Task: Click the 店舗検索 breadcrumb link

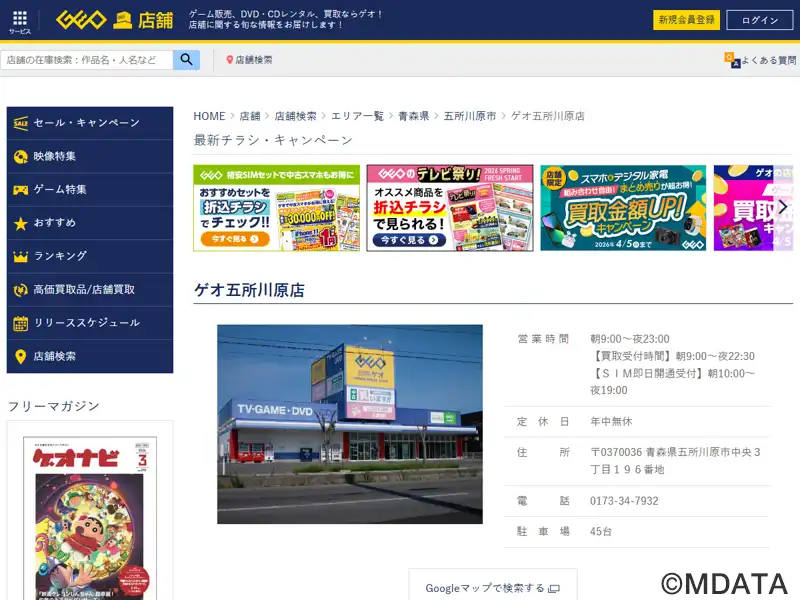Action: click(x=295, y=116)
